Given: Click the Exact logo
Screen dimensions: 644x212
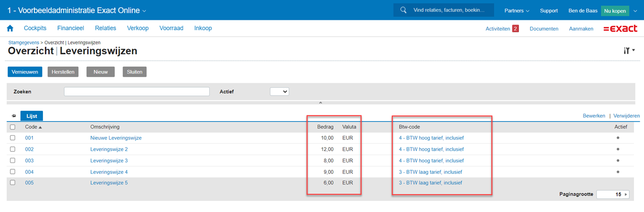Looking at the screenshot, I should [620, 29].
